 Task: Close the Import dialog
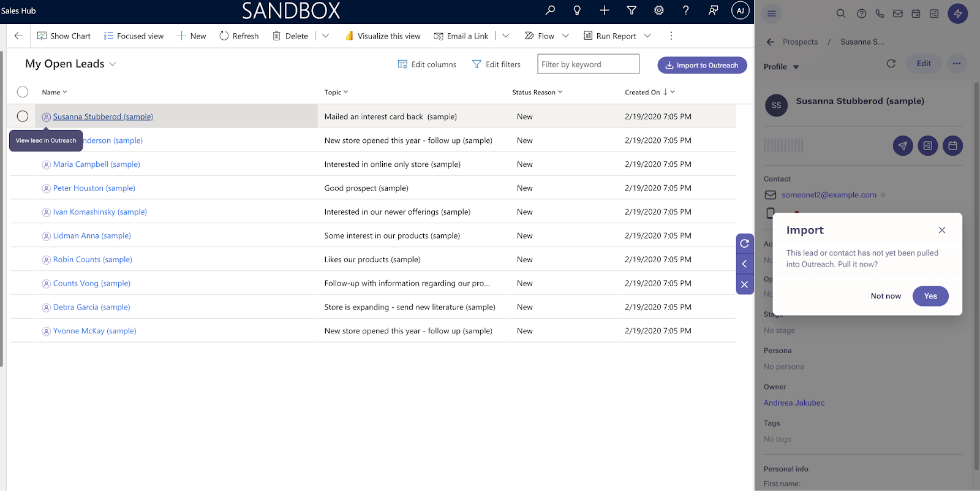pyautogui.click(x=942, y=230)
